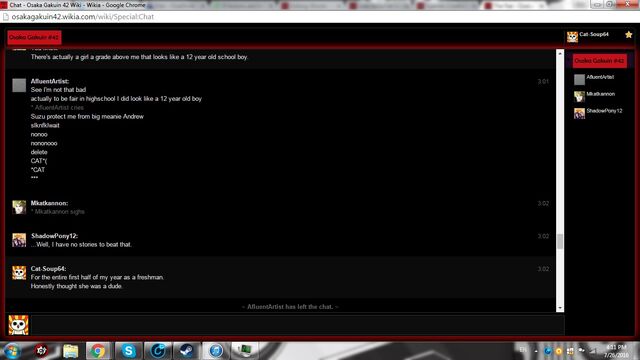Click the chat scrollbar down arrow
Viewport: 640px width, 360px height.
click(x=560, y=308)
